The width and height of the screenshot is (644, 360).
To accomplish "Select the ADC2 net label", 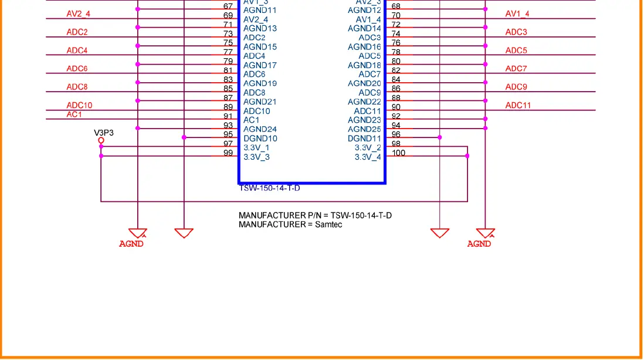I will click(76, 32).
